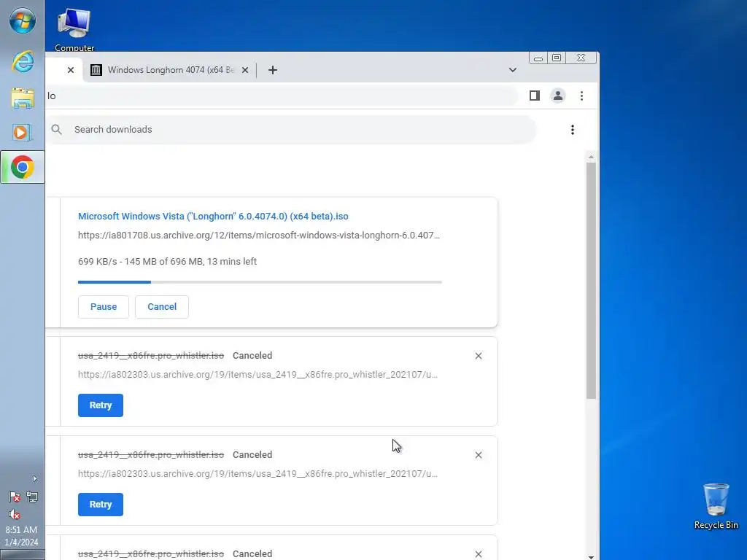
Task: Click the scrollbar up arrow
Action: pos(591,157)
